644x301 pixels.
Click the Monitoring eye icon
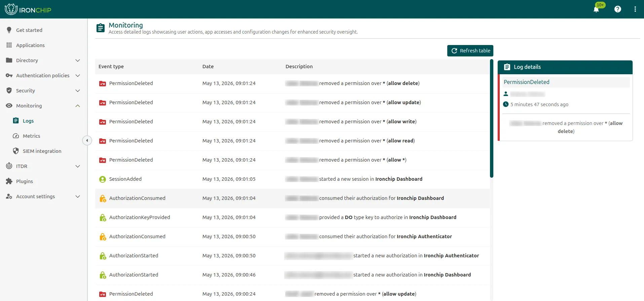[x=9, y=105]
